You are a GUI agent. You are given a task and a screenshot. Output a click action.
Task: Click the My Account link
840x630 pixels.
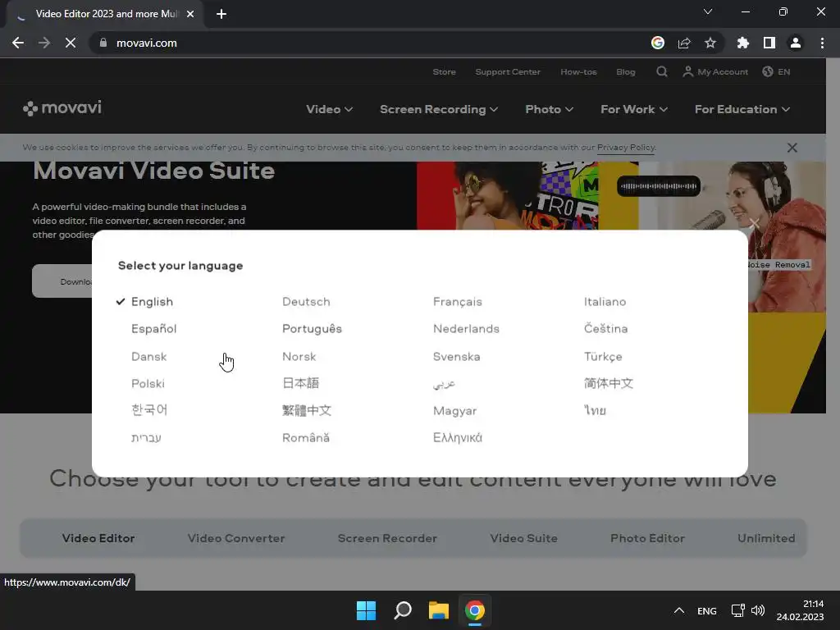tap(715, 72)
